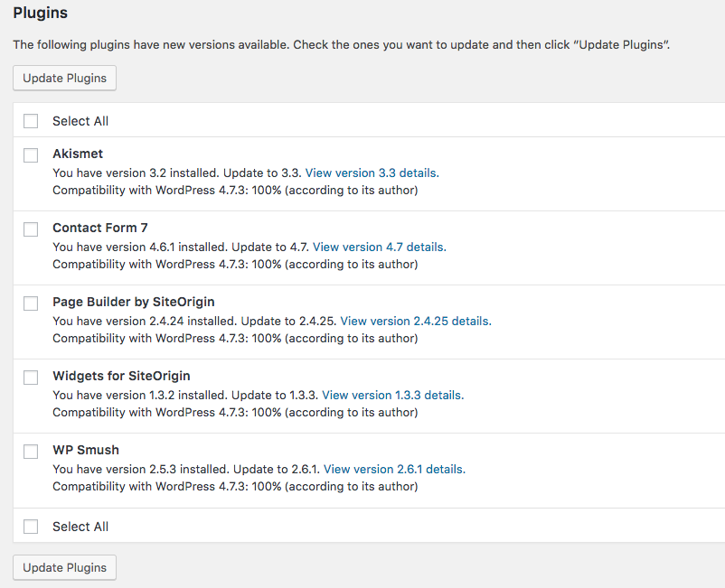The height and width of the screenshot is (588, 725).
Task: Click the Akismet plugin name
Action: click(78, 154)
